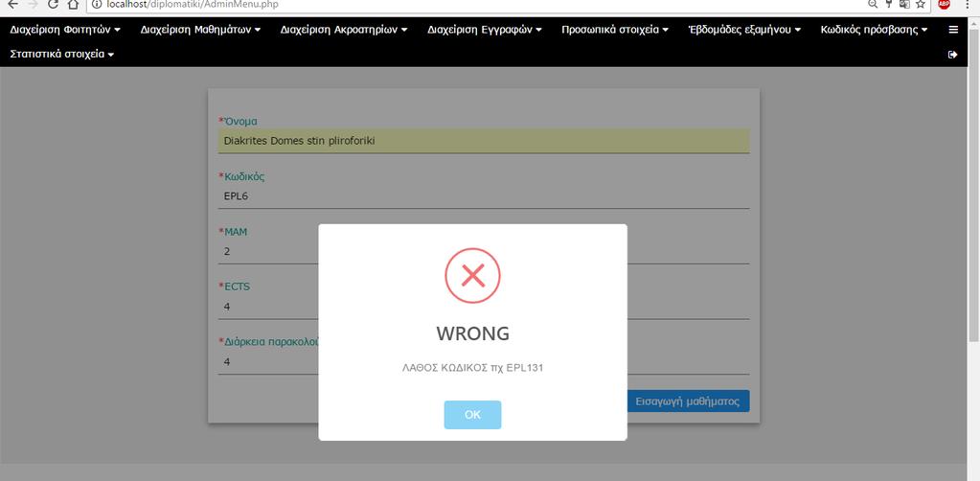Click the browser address bar URL
Viewport: 980px width, 481px height.
[x=194, y=4]
